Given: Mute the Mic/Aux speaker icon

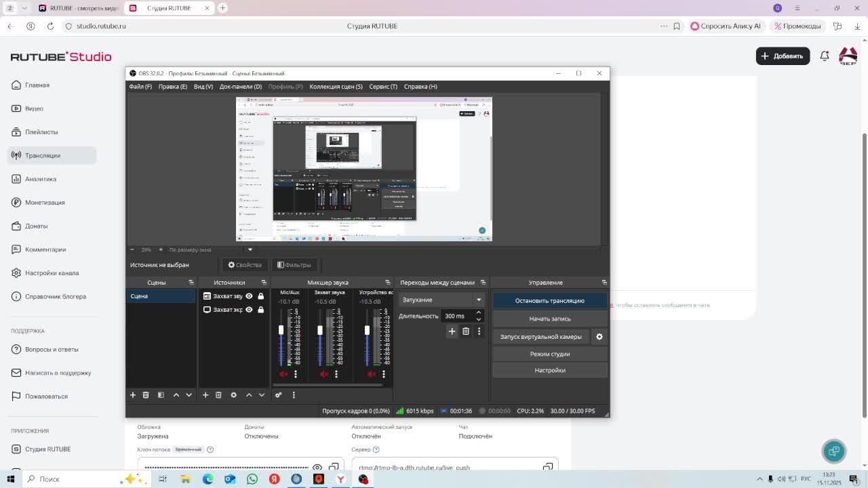Looking at the screenshot, I should (283, 374).
